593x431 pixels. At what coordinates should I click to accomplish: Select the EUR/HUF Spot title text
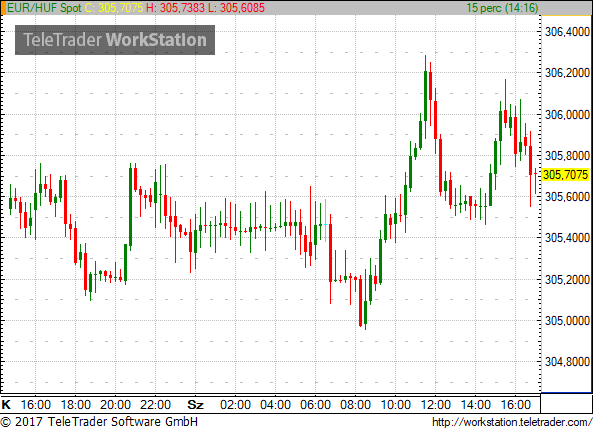coord(44,8)
